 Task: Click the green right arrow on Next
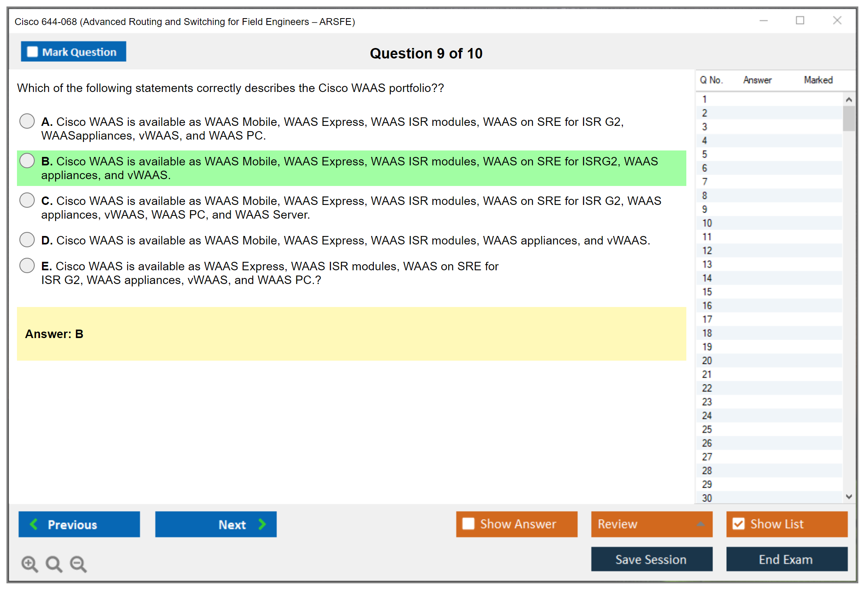262,524
